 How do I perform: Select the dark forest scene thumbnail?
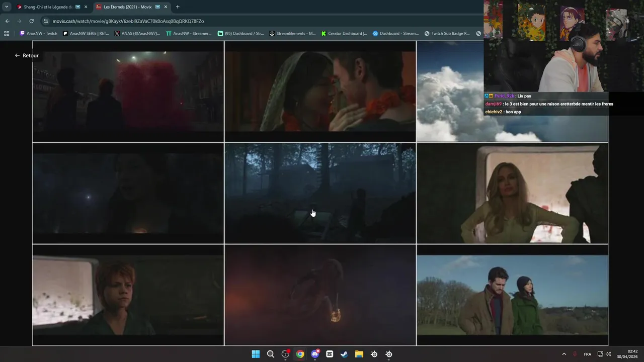click(320, 193)
